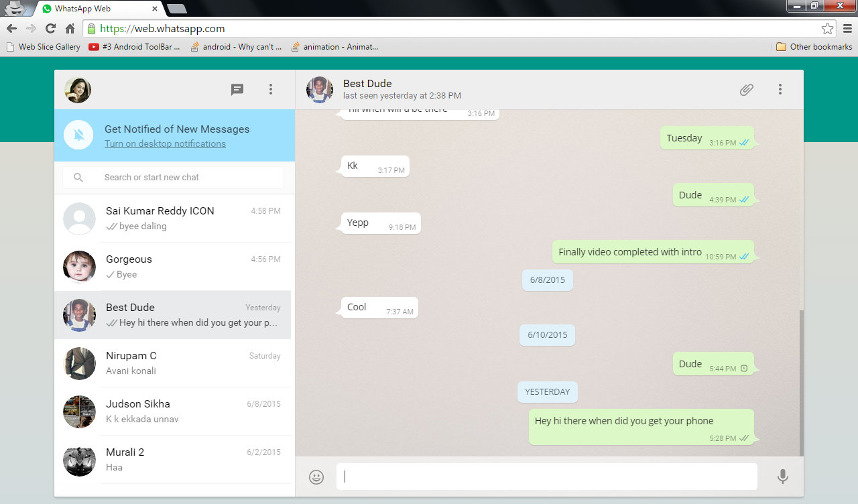Click the incognito spy icon
Screen dimensions: 858x504
coord(15,8)
